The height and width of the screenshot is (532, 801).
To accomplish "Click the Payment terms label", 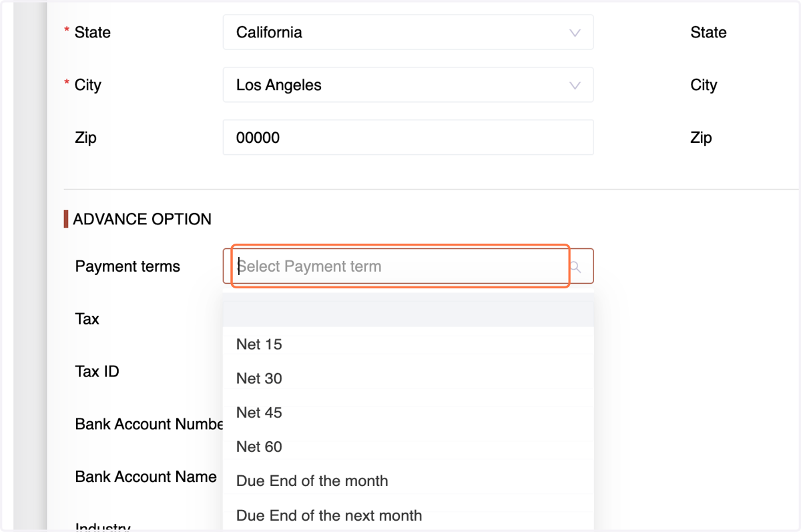I will point(127,266).
